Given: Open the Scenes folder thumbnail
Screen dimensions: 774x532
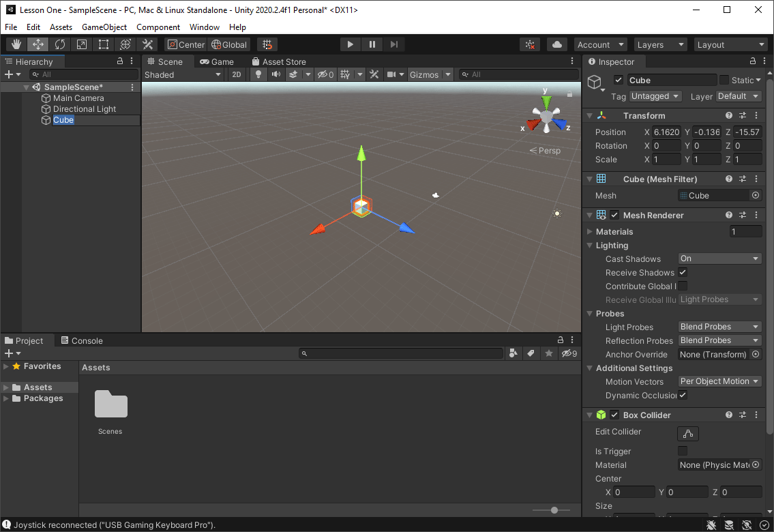Looking at the screenshot, I should [110, 404].
